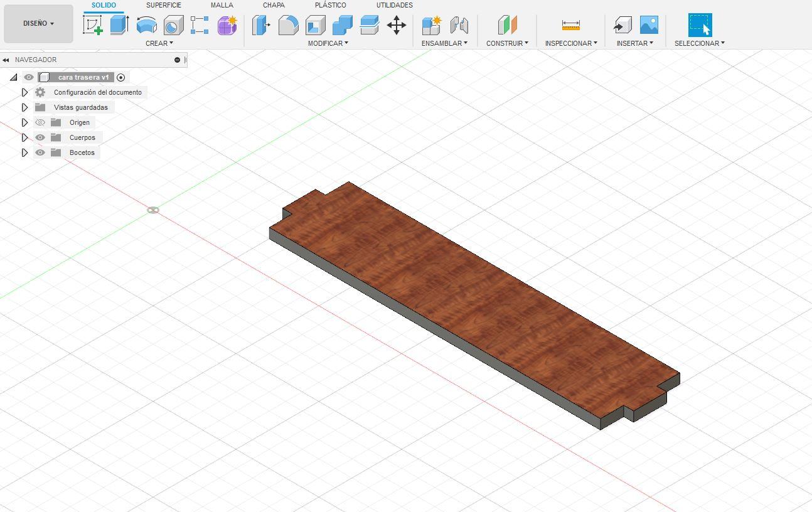
Task: Open the Insertar dropdown menu
Action: (634, 43)
